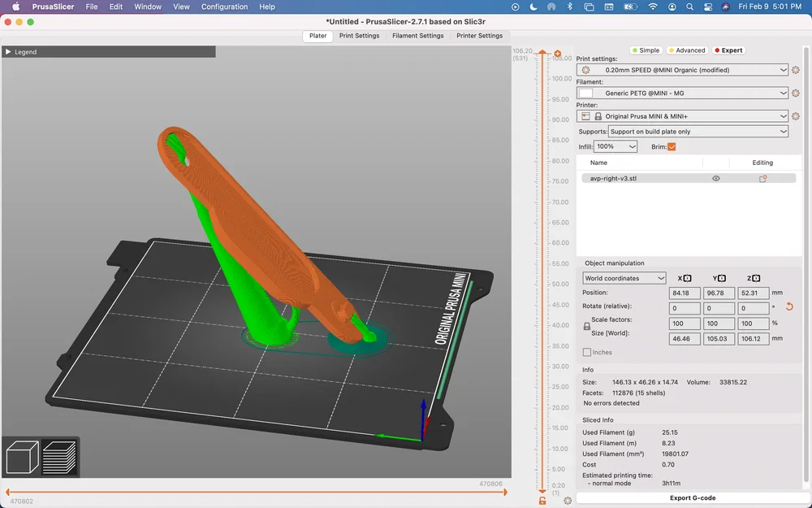Image resolution: width=812 pixels, height=508 pixels.
Task: Toggle the uniform scale lock icon
Action: tap(587, 327)
